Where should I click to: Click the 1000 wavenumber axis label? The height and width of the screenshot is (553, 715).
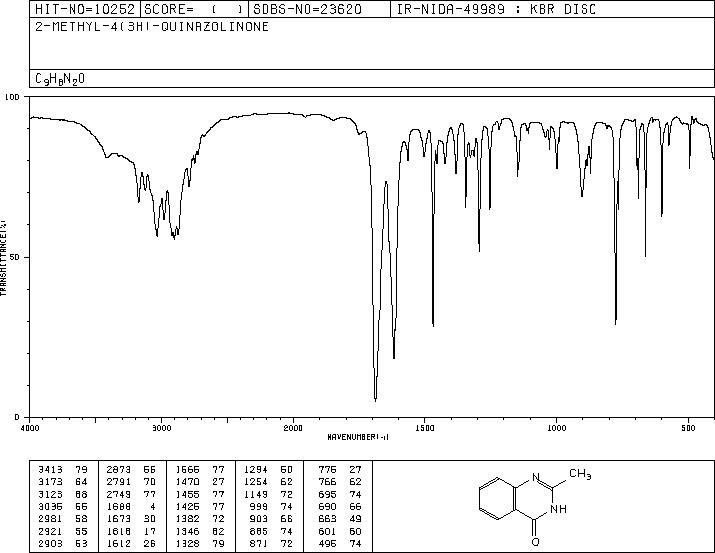pos(556,428)
